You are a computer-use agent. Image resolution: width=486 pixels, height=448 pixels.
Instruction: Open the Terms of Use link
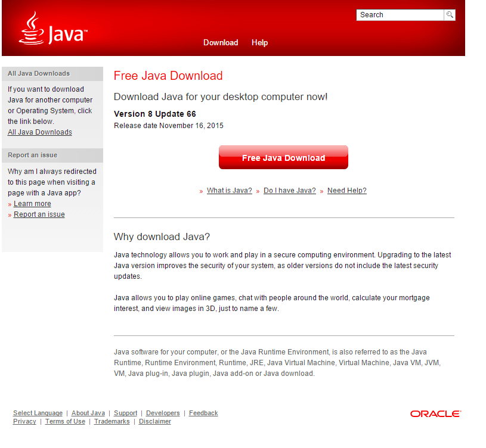pyautogui.click(x=64, y=421)
